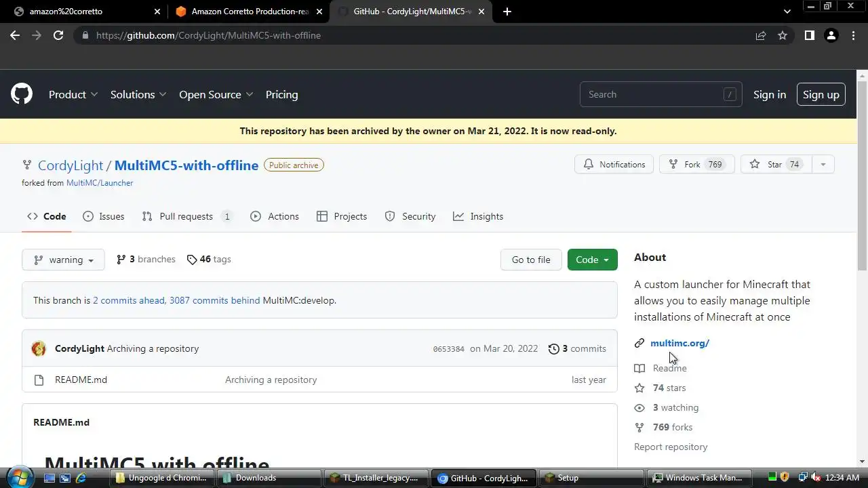Focus the GitHub Search input field
The image size is (868, 488).
click(661, 94)
